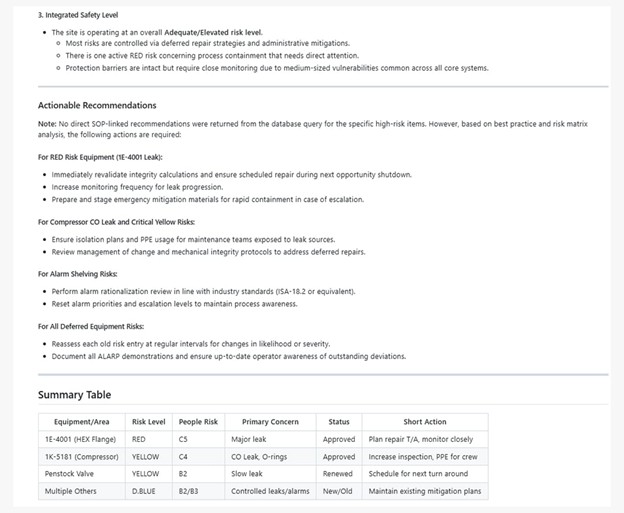Click the '1E-4001 (HEX Flange)' table cell

pos(80,440)
